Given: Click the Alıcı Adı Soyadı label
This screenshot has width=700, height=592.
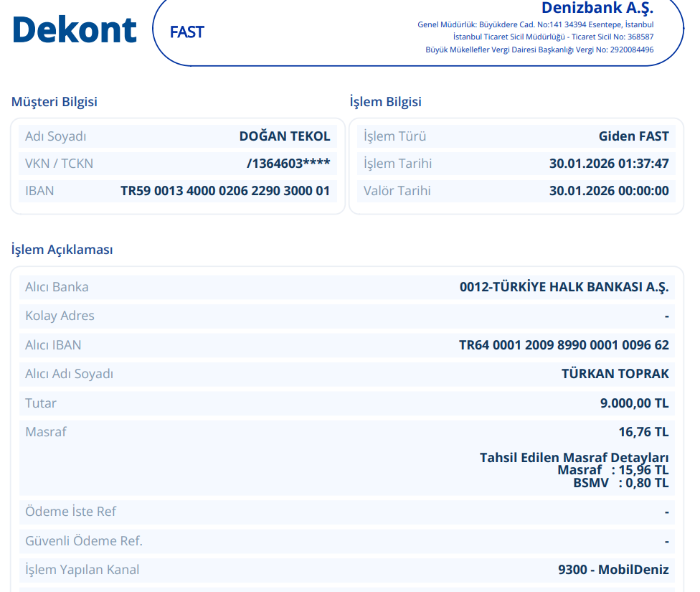Looking at the screenshot, I should click(69, 374).
